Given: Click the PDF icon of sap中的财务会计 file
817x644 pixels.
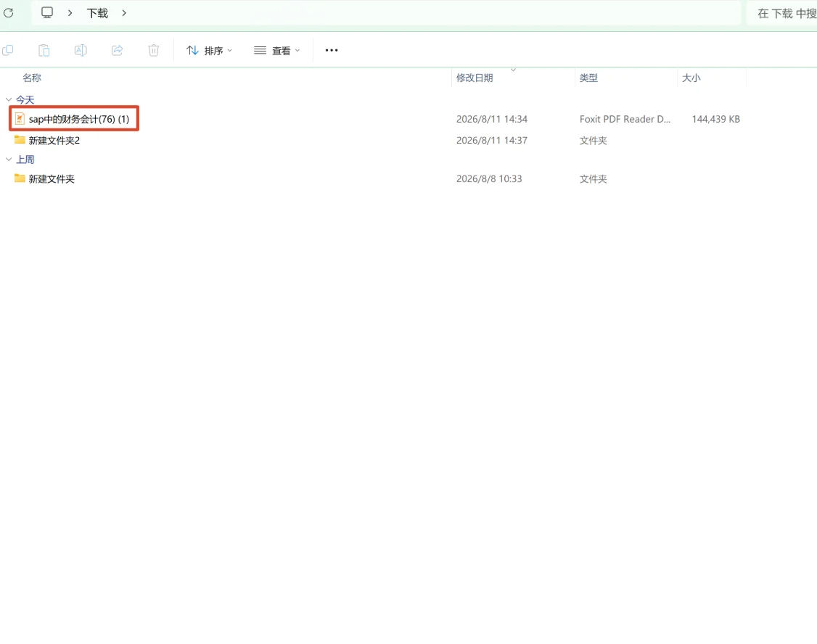Looking at the screenshot, I should [x=20, y=119].
